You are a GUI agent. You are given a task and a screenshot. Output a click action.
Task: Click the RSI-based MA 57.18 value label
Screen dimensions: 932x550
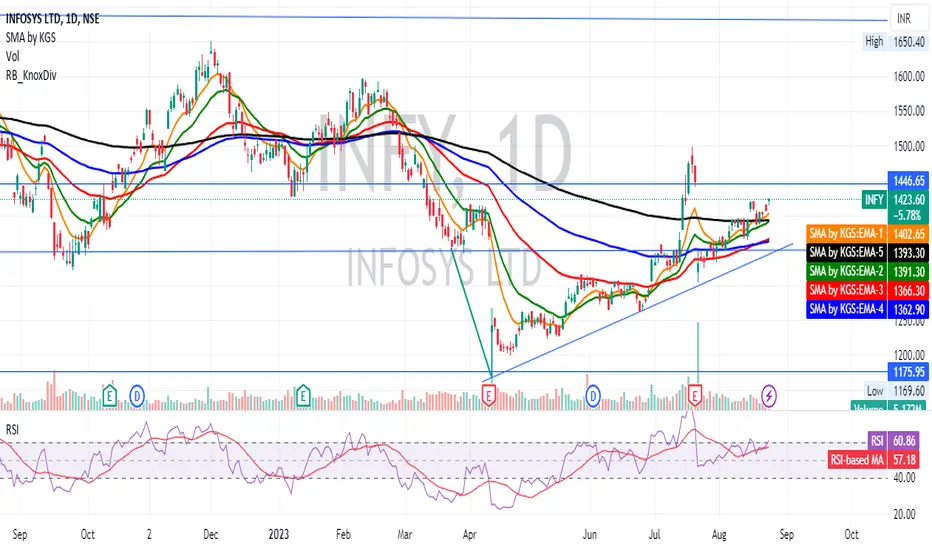pyautogui.click(x=873, y=460)
